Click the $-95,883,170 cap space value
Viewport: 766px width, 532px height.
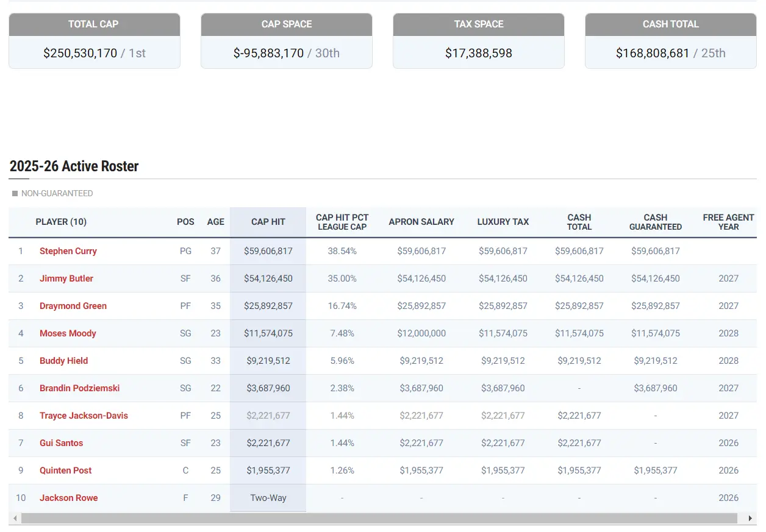268,53
